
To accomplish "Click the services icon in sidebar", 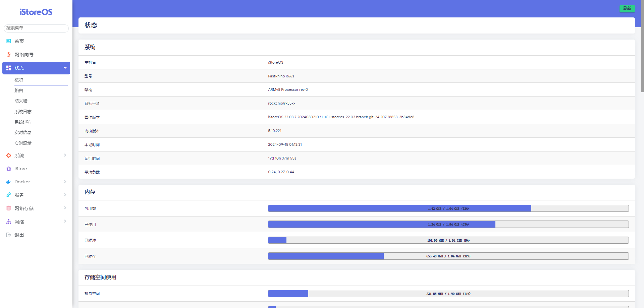I will 9,195.
